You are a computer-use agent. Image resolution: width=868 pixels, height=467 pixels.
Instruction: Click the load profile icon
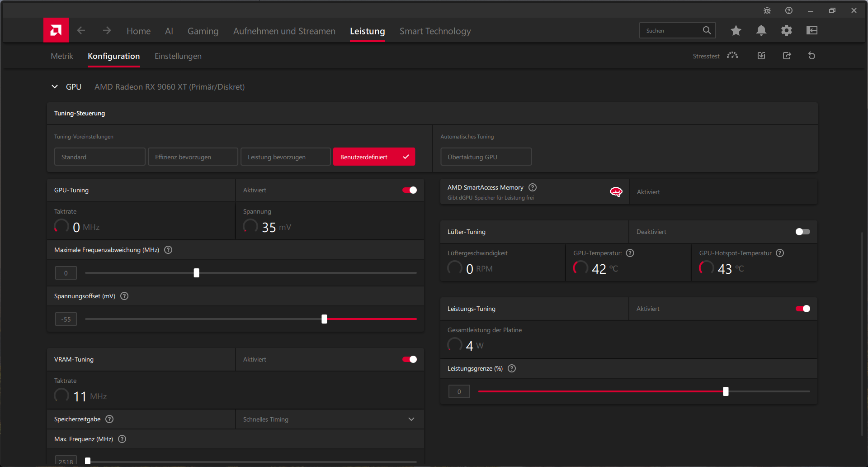761,56
